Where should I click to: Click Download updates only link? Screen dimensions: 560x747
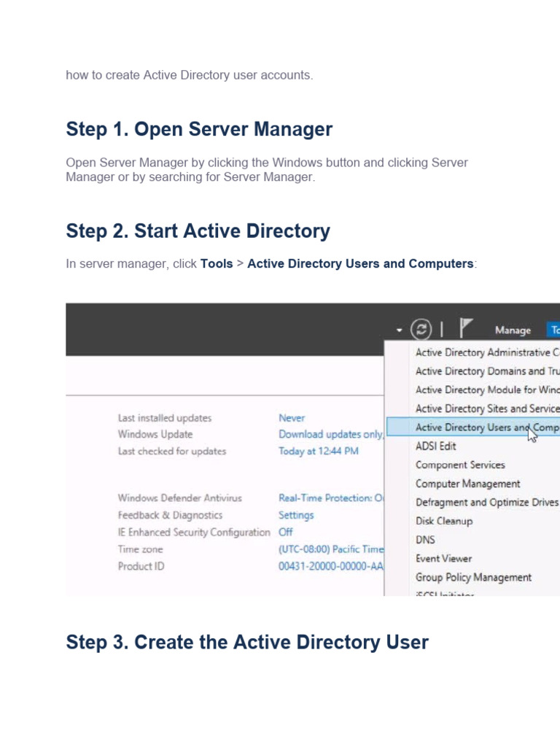tap(331, 435)
